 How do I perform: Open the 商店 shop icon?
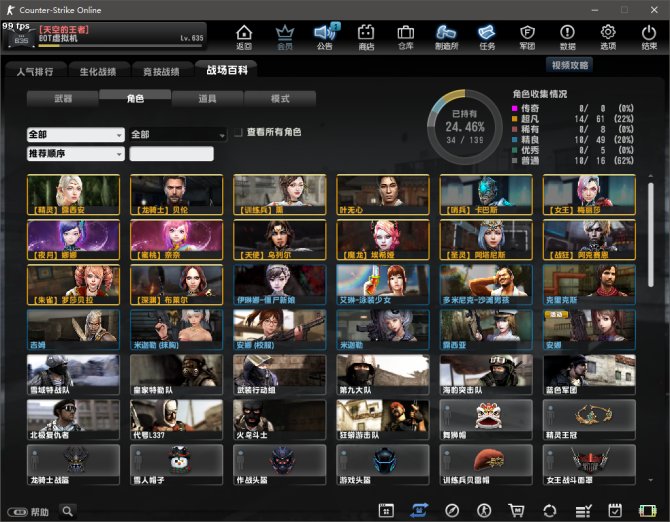[x=366, y=38]
